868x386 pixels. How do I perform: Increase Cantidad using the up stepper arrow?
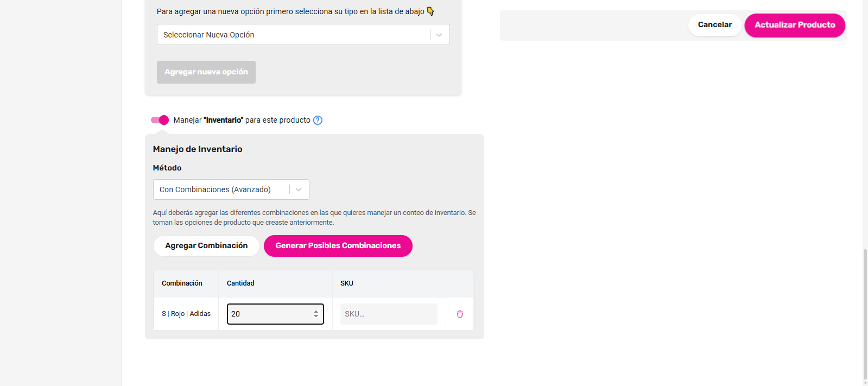315,311
